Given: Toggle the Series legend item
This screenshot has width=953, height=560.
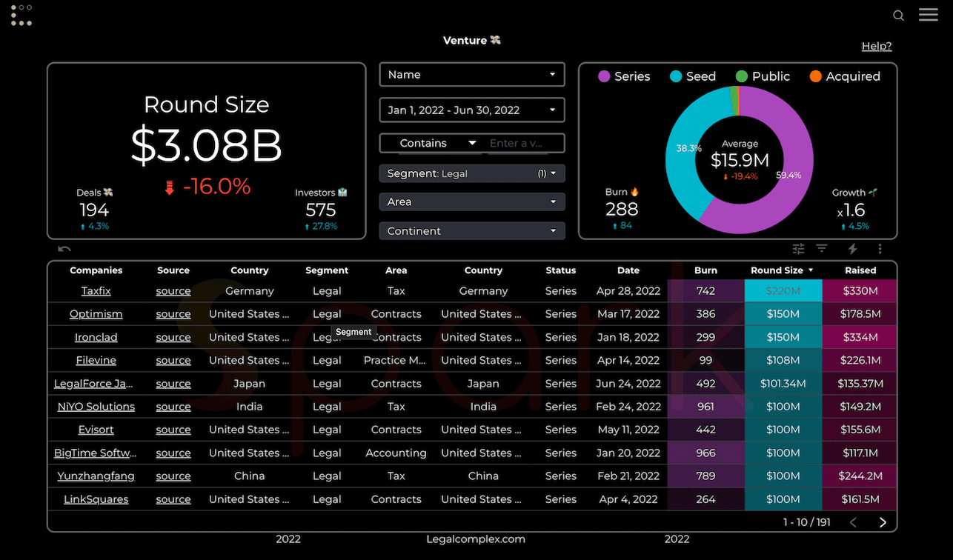Looking at the screenshot, I should coord(623,76).
